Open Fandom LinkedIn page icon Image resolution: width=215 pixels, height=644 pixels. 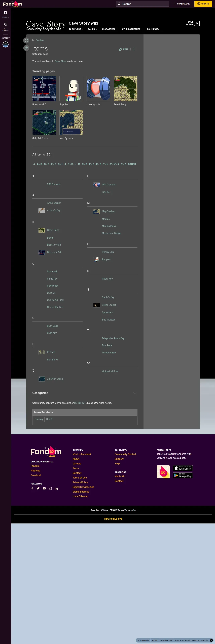pyautogui.click(x=56, y=488)
